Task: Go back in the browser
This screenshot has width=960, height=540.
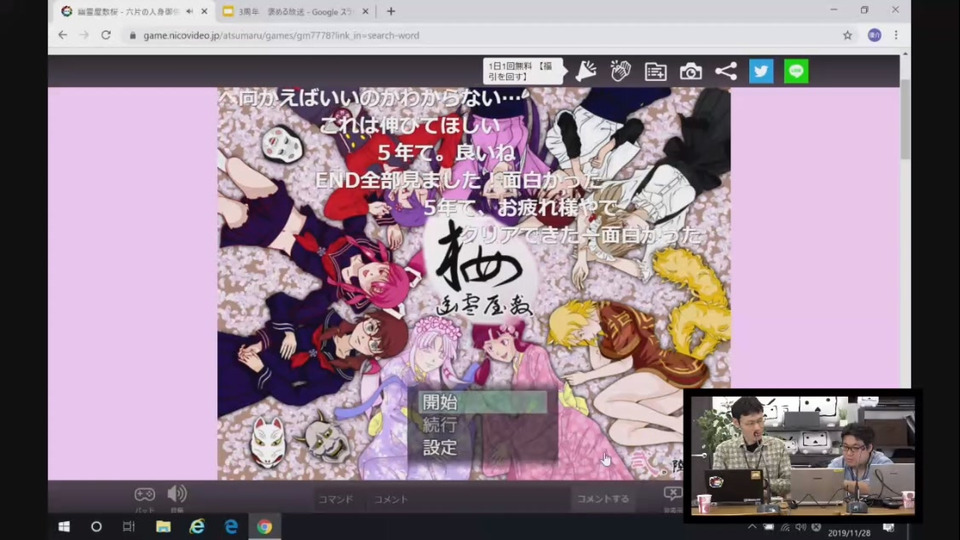Action: [x=62, y=36]
